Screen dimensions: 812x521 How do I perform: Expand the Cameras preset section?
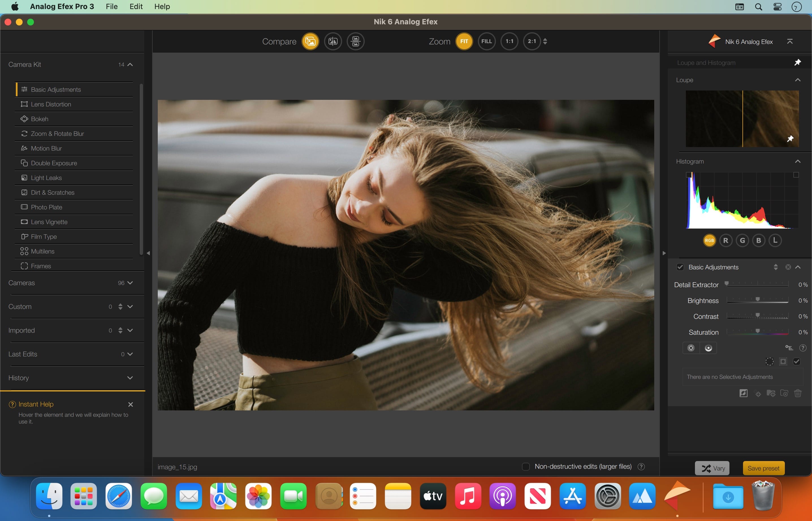130,283
